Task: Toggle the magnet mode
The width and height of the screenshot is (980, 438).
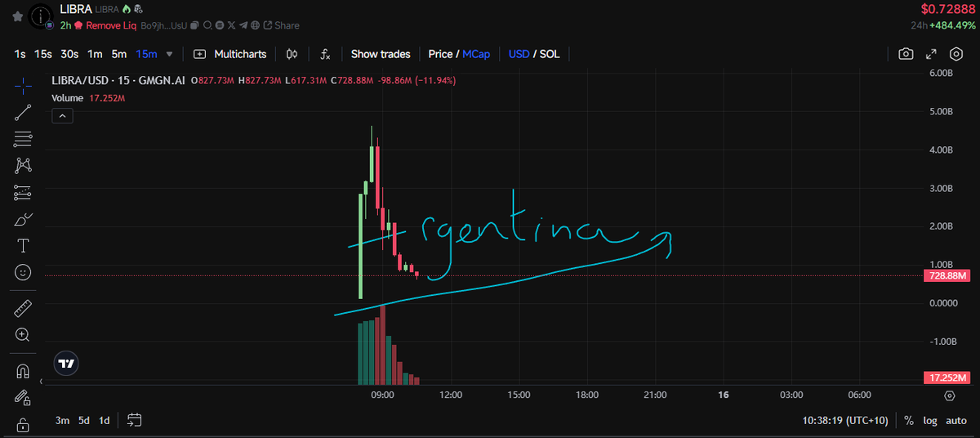Action: [x=23, y=371]
